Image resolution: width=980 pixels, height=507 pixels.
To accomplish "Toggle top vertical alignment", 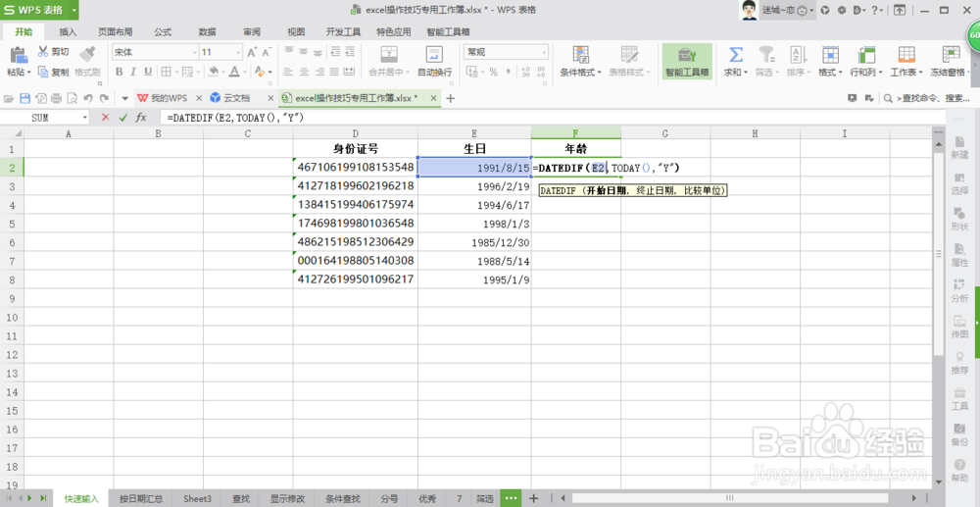I will coord(289,51).
